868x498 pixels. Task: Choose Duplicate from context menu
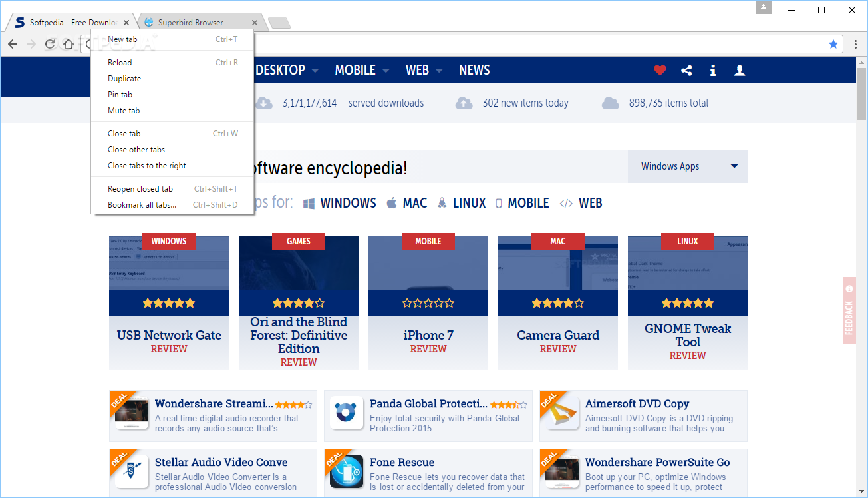[172, 79]
